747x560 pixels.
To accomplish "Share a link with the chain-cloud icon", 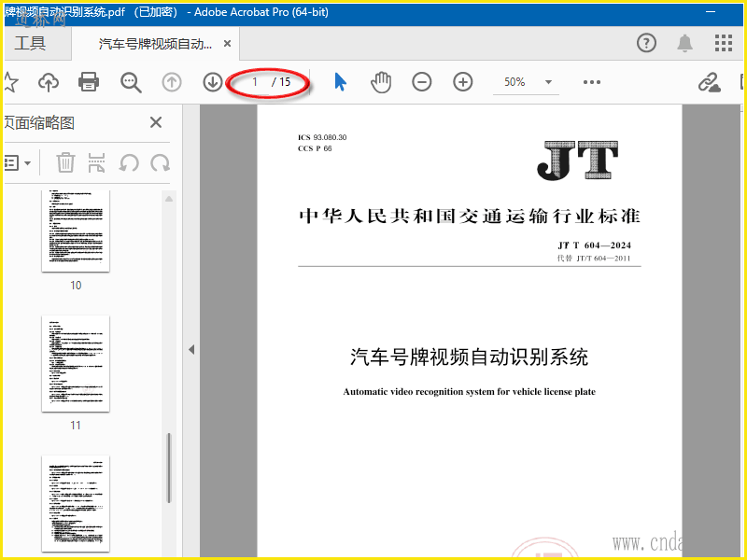I will 710,82.
